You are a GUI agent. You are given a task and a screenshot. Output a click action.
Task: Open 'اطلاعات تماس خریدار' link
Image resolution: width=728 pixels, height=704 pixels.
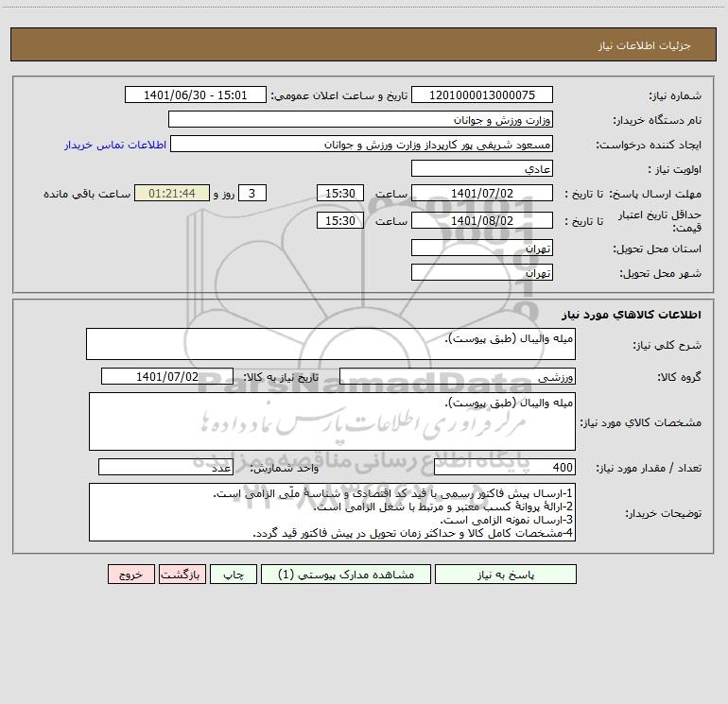point(115,145)
